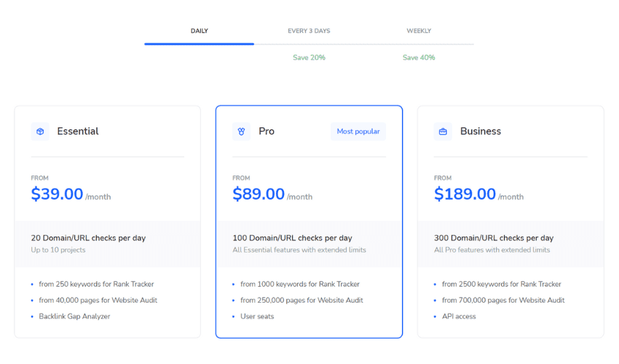Screen dimensions: 619x364
Task: Click the Essential plan title
Action: (x=78, y=132)
